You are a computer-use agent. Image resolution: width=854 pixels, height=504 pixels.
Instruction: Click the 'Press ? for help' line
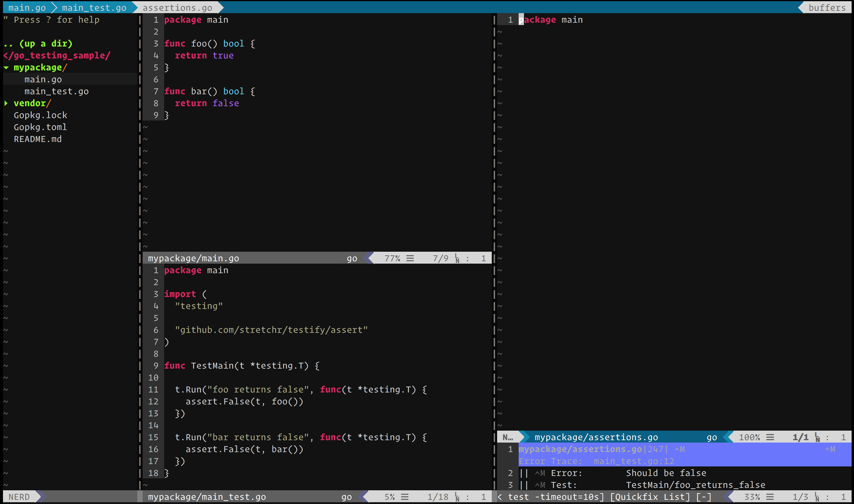click(52, 20)
